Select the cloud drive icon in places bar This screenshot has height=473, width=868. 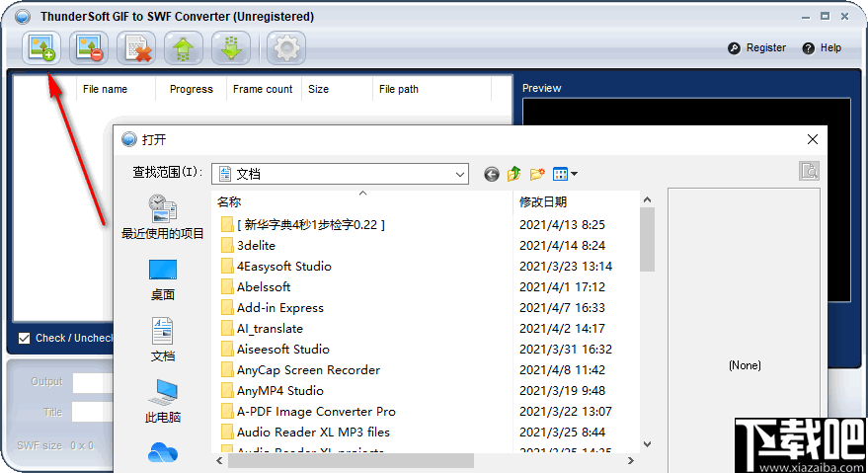[162, 452]
